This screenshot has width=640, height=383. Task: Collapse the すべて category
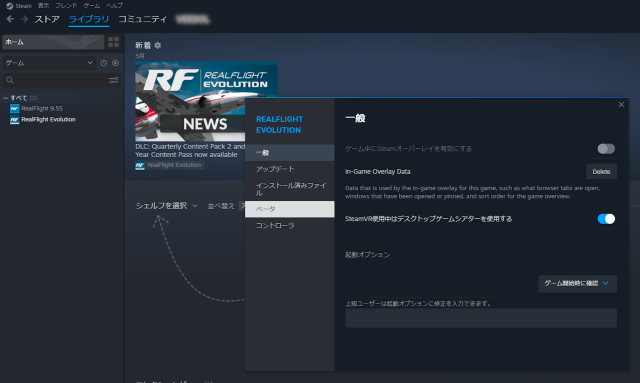pyautogui.click(x=5, y=98)
